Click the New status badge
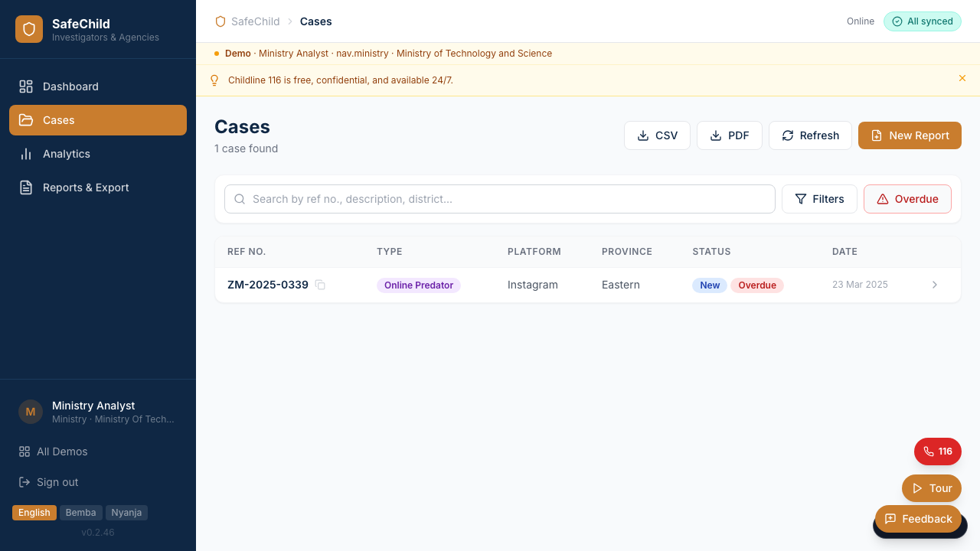The height and width of the screenshot is (551, 980). [x=710, y=285]
